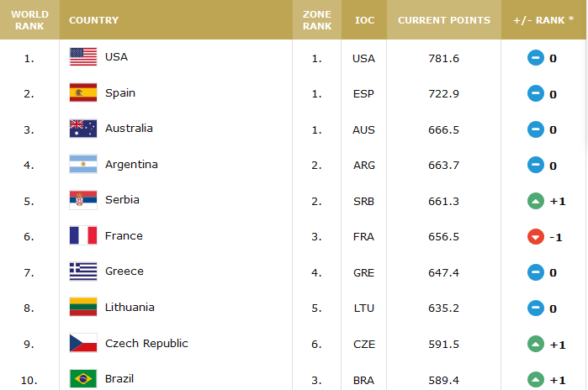Sort by the World Rank column header
The image size is (588, 390).
(x=29, y=19)
